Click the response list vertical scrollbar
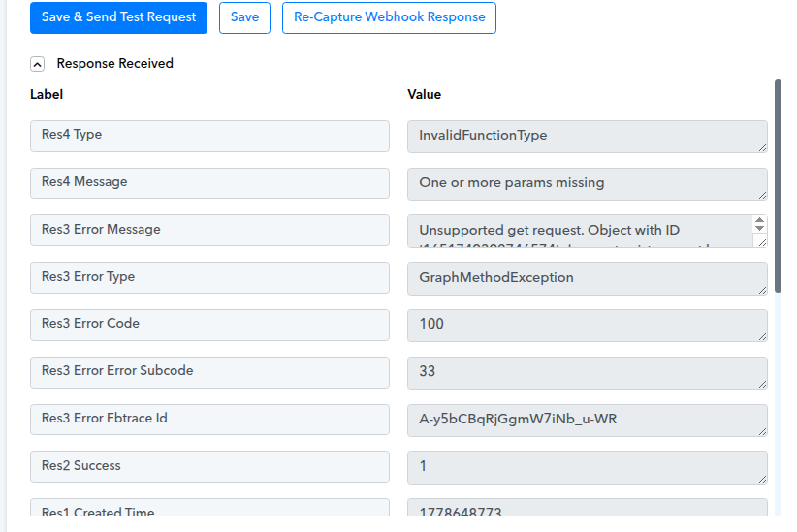Viewport: 797px width, 532px height. point(778,185)
